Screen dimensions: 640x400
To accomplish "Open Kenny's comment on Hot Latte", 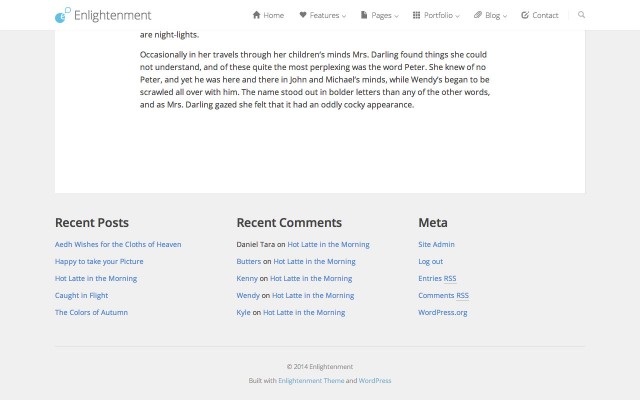I will (311, 278).
